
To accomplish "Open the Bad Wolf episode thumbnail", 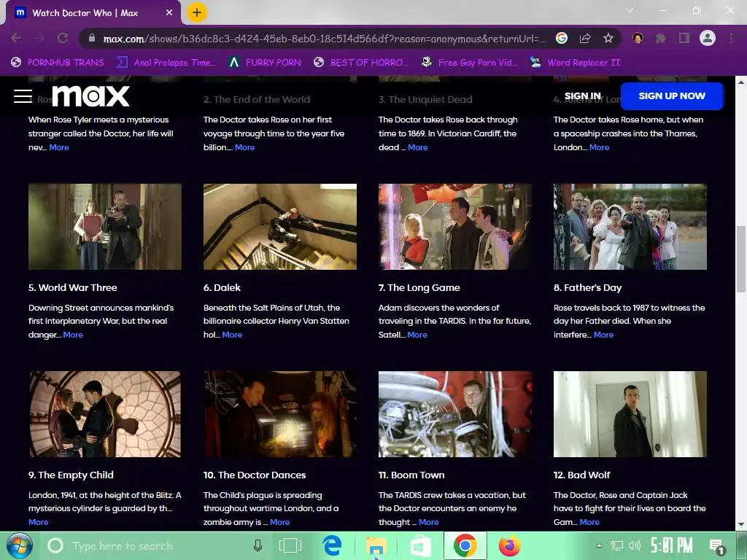I will point(630,414).
